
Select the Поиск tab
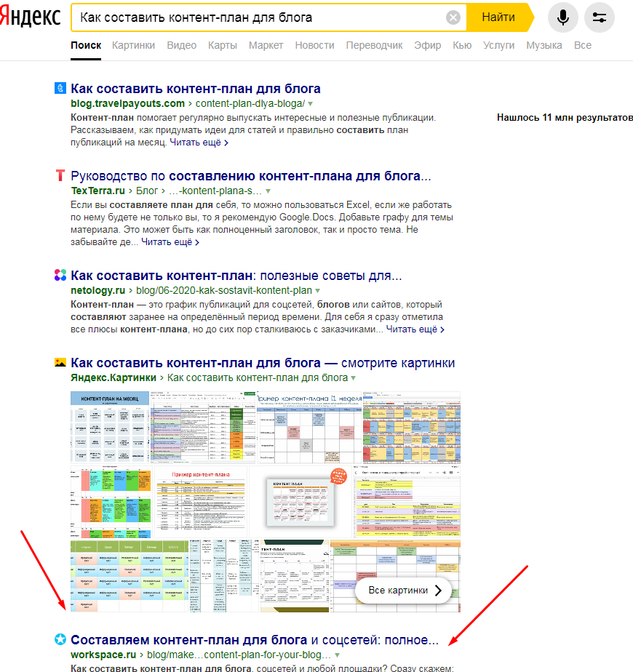(x=86, y=45)
